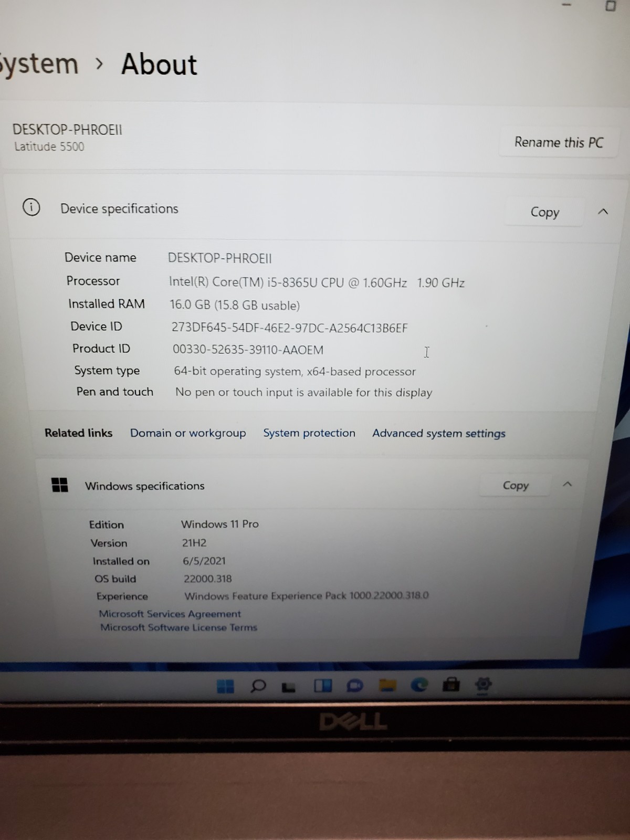Copy the Windows specifications
This screenshot has height=840, width=630.
click(x=515, y=485)
